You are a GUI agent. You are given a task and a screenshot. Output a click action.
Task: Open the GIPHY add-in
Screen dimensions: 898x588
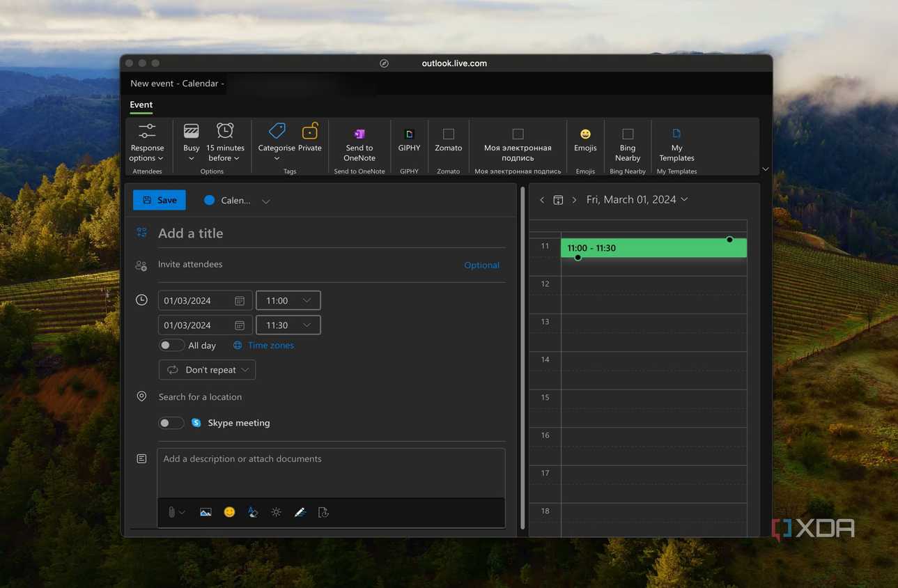(409, 139)
